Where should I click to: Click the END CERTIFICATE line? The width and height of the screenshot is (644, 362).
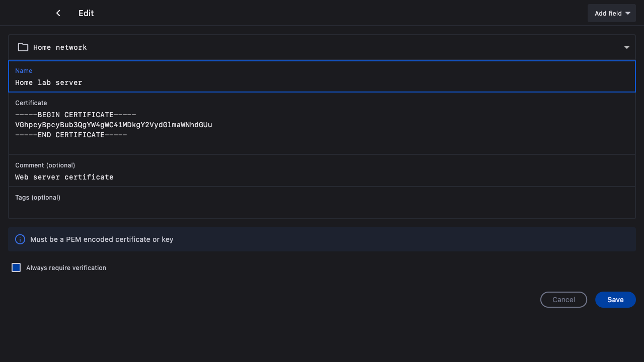[x=71, y=135]
